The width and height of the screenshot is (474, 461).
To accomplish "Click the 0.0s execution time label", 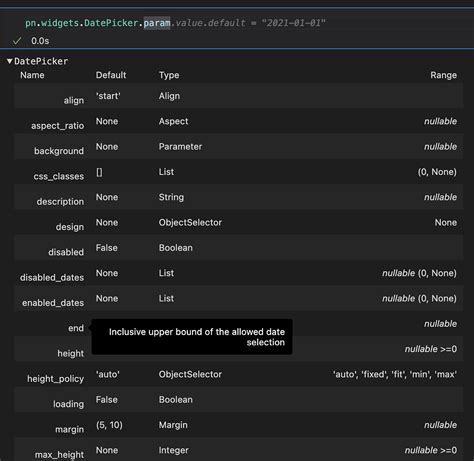I will [40, 41].
